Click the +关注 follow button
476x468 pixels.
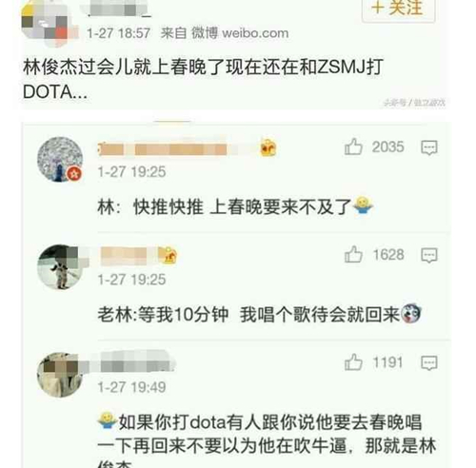tap(398, 8)
